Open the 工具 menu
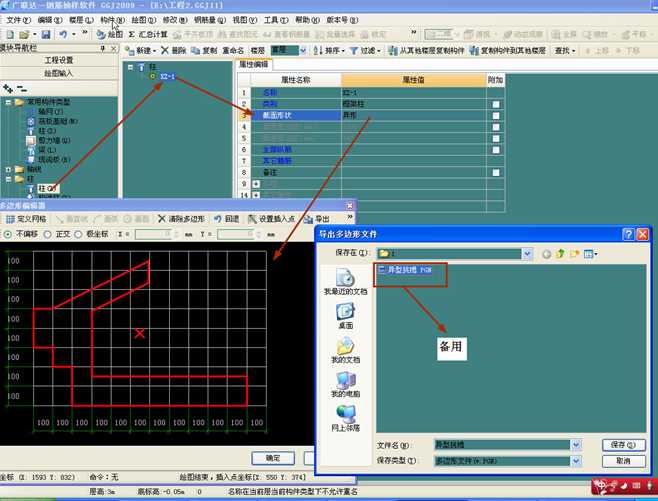The height and width of the screenshot is (501, 658). 276,20
